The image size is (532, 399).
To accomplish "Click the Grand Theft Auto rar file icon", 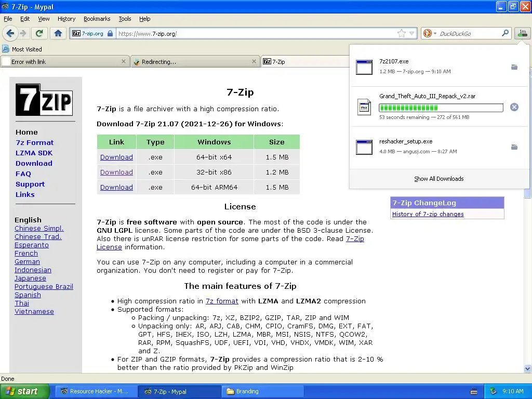I will click(x=364, y=107).
